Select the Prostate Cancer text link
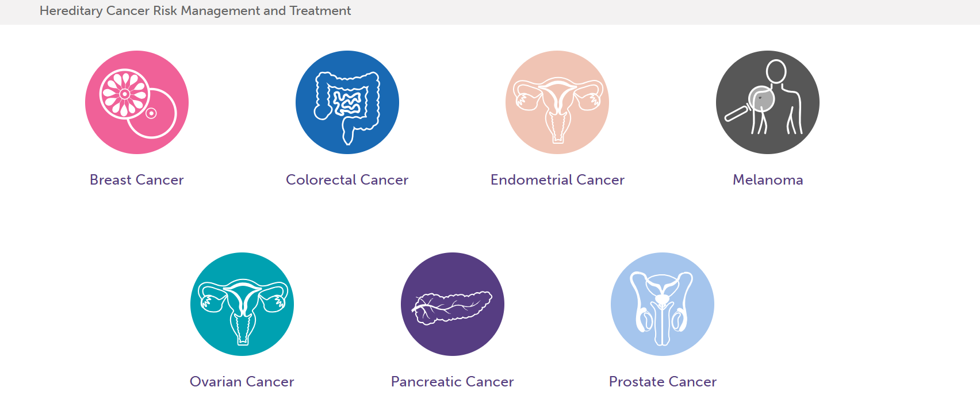This screenshot has width=980, height=410. point(663,381)
